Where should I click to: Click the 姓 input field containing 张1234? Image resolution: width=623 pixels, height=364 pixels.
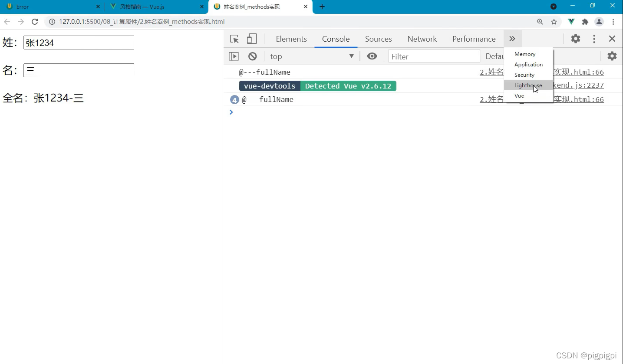point(79,43)
